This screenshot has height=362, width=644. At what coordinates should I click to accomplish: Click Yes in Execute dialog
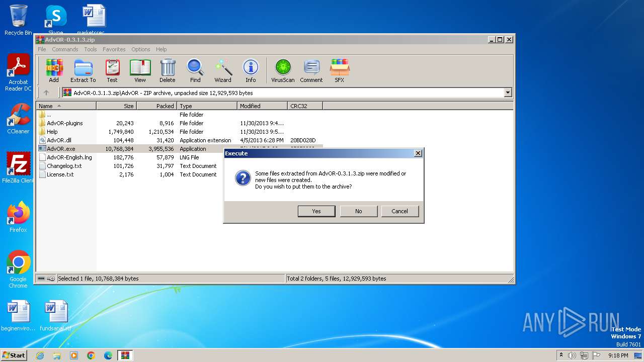(316, 211)
